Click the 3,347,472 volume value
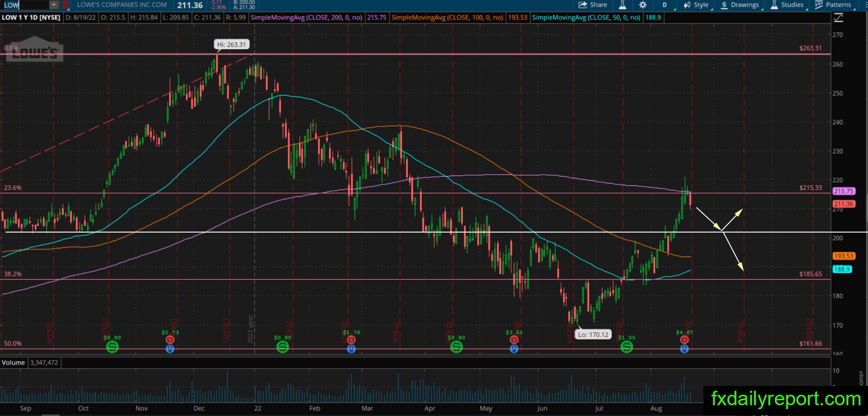Screen dimensions: 868x416 point(44,362)
